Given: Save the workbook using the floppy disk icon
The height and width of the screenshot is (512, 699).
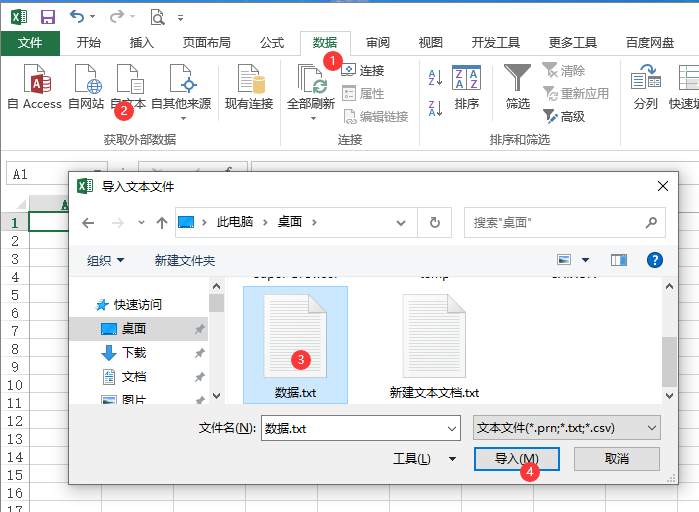Looking at the screenshot, I should pyautogui.click(x=48, y=17).
